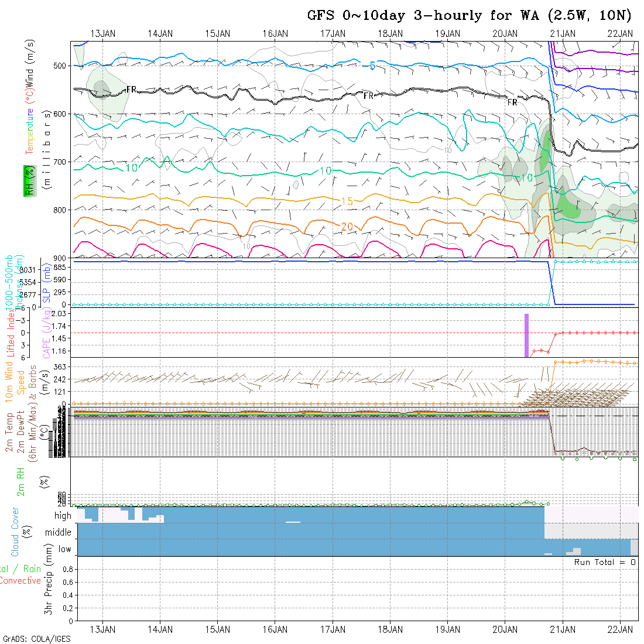Click the red Convective legend text
The width and height of the screenshot is (644, 644).
click(x=20, y=581)
